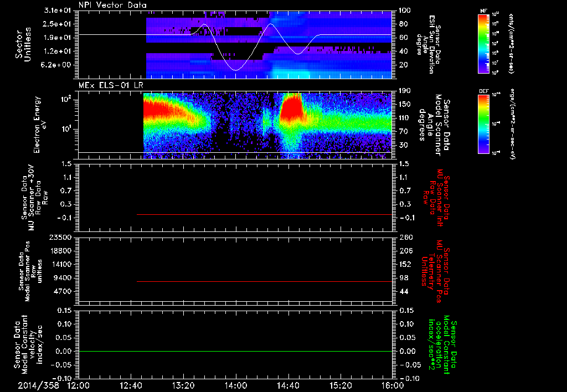Click the '9400' scanner position tick value
Screen dimensions: 567x392
[x=63, y=278]
